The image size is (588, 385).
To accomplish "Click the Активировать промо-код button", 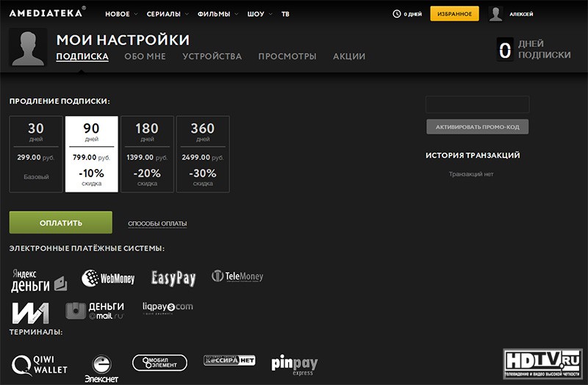I will pyautogui.click(x=477, y=126).
